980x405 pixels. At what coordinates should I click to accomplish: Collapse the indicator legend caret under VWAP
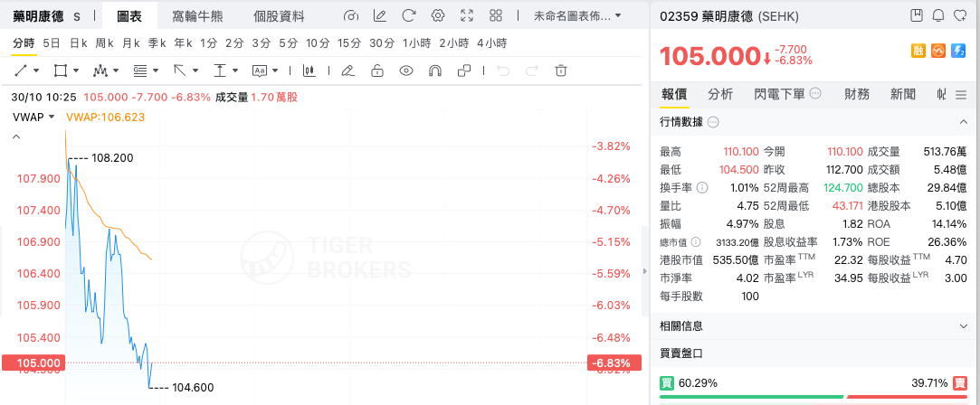click(17, 136)
